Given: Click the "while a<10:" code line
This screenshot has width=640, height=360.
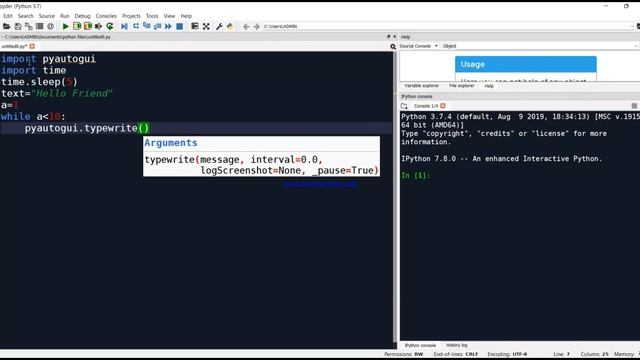Looking at the screenshot, I should (33, 117).
